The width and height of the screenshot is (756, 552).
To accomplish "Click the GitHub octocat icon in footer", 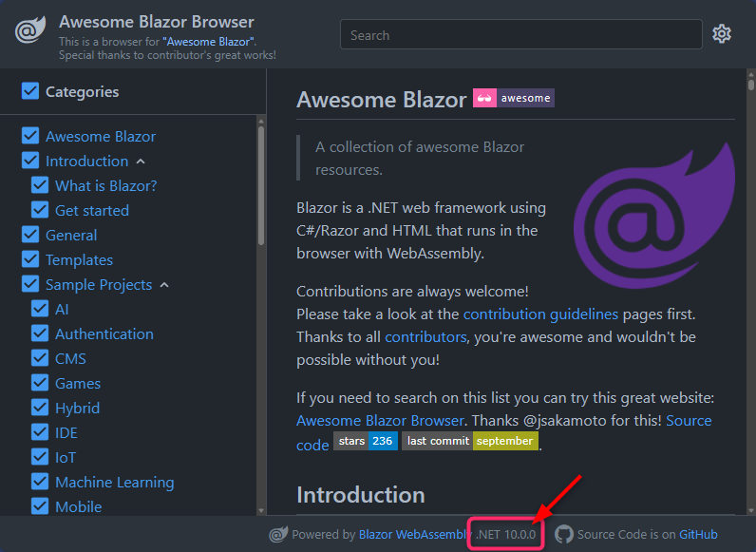I will click(563, 534).
